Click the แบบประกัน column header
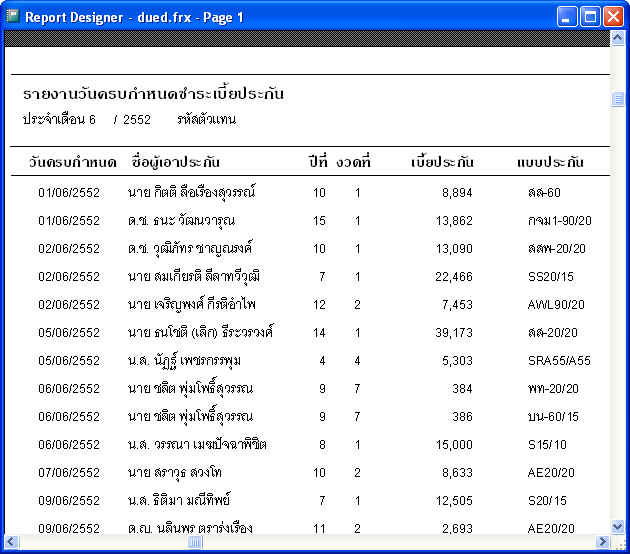The width and height of the screenshot is (630, 554). 550,162
